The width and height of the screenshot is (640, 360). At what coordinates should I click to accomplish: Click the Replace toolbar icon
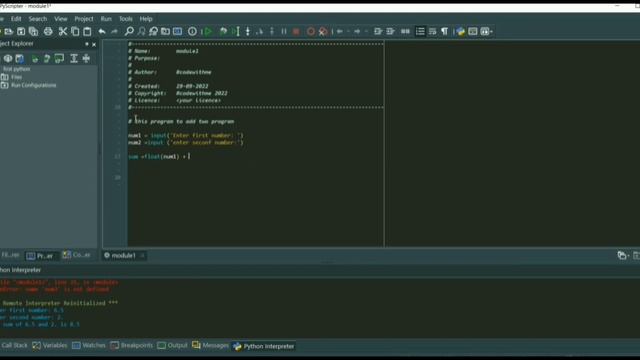tap(153, 31)
